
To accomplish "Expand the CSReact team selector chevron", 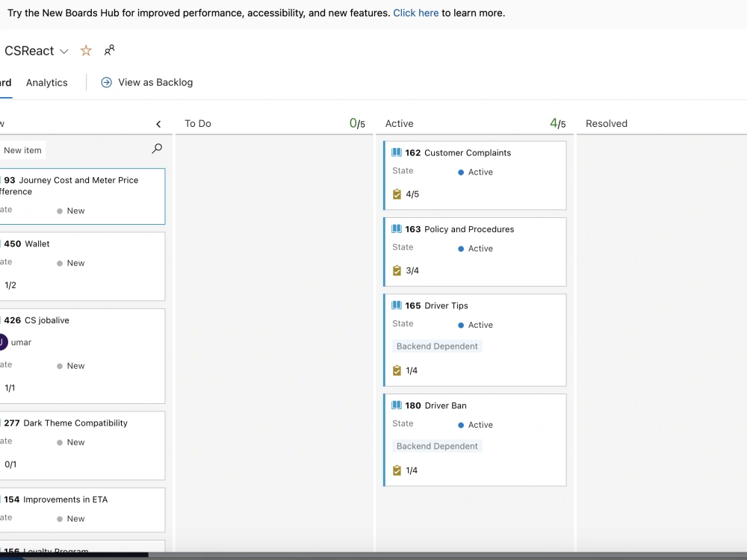I will click(x=63, y=52).
